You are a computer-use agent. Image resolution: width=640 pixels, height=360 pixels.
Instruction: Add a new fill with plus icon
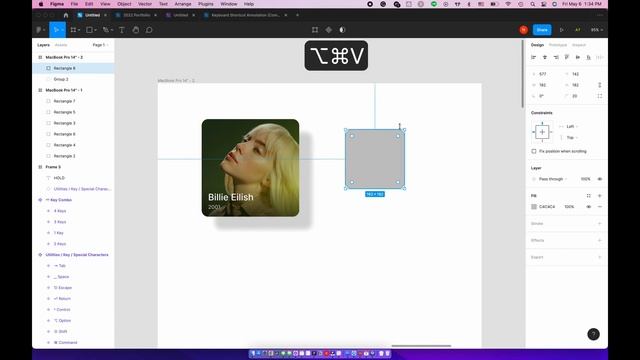(600, 196)
